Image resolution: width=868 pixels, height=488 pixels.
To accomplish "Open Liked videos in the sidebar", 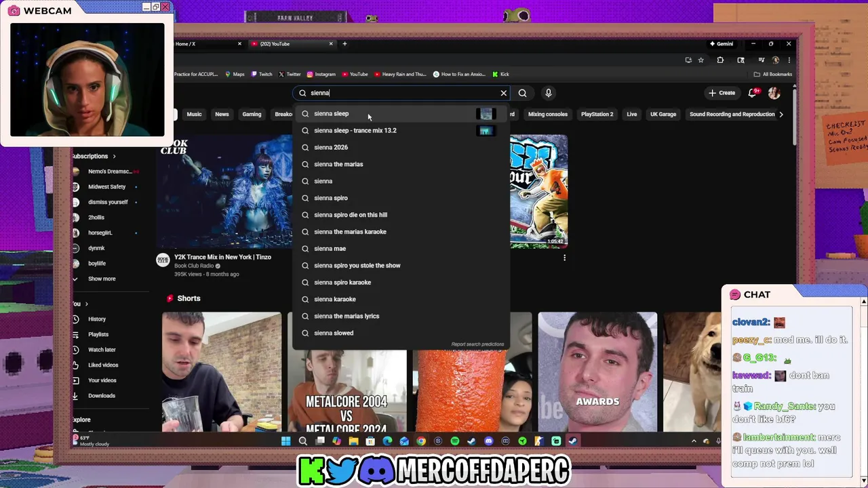I will [103, 365].
